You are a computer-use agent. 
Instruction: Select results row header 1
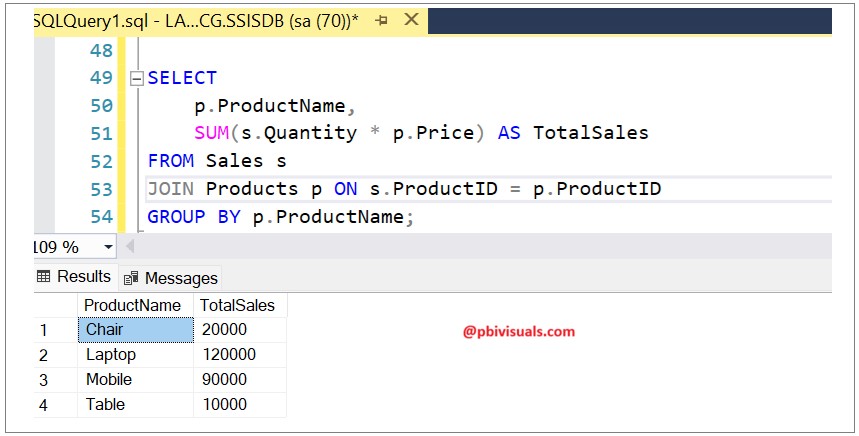[55, 330]
